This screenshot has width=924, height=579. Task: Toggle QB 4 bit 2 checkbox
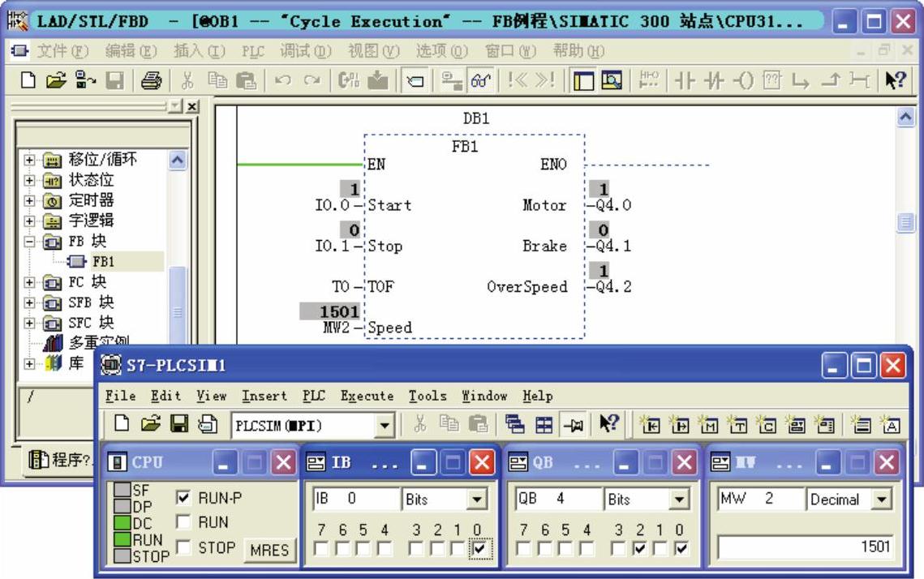[x=639, y=549]
